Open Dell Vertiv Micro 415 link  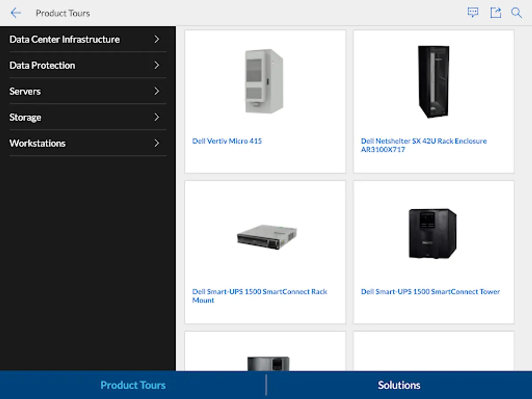(227, 141)
